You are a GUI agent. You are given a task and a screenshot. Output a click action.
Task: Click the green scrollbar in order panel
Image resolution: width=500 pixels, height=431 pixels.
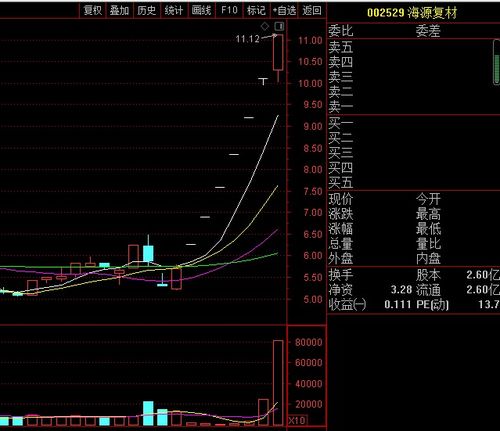[x=497, y=62]
